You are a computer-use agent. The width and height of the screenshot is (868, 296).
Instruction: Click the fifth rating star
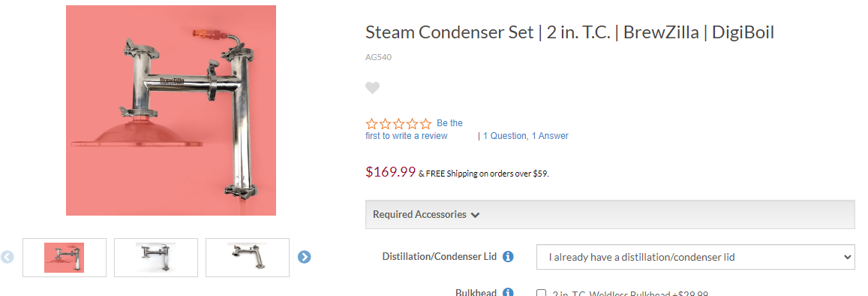point(425,124)
